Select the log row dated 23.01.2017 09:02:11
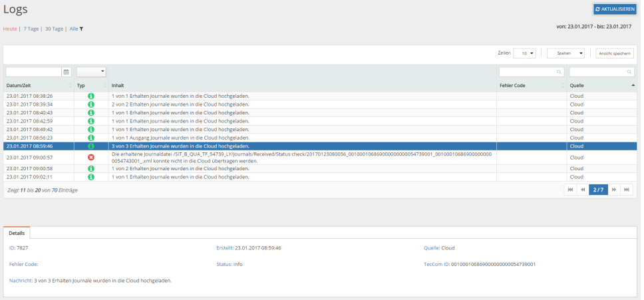The height and width of the screenshot is (300, 644). 320,177
